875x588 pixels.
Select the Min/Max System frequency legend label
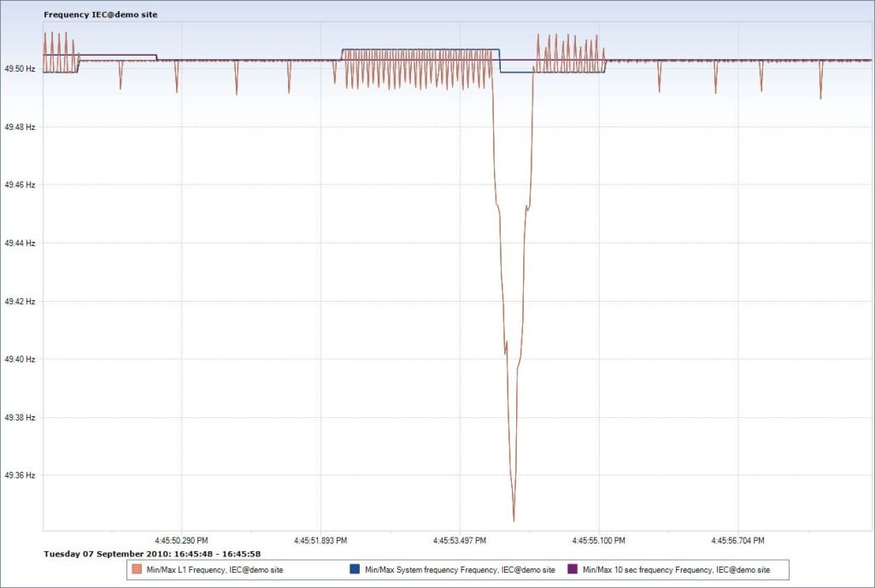click(460, 569)
